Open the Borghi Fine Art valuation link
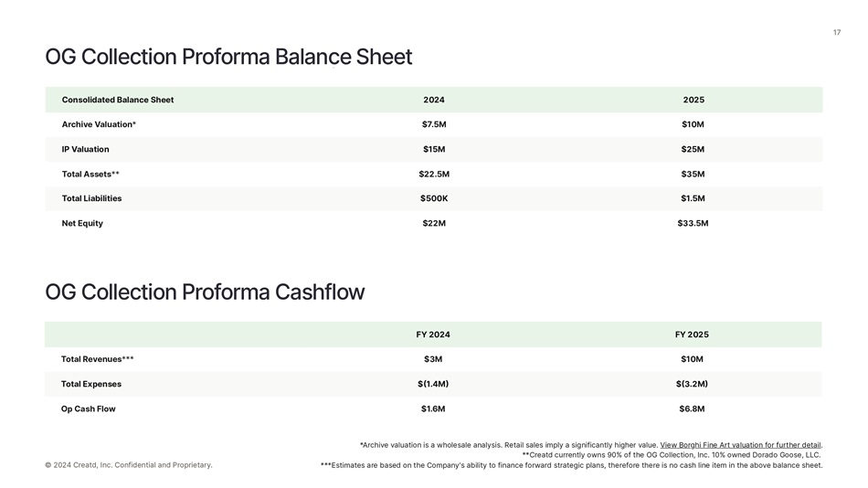Image resolution: width=868 pixels, height=488 pixels. pyautogui.click(x=740, y=445)
